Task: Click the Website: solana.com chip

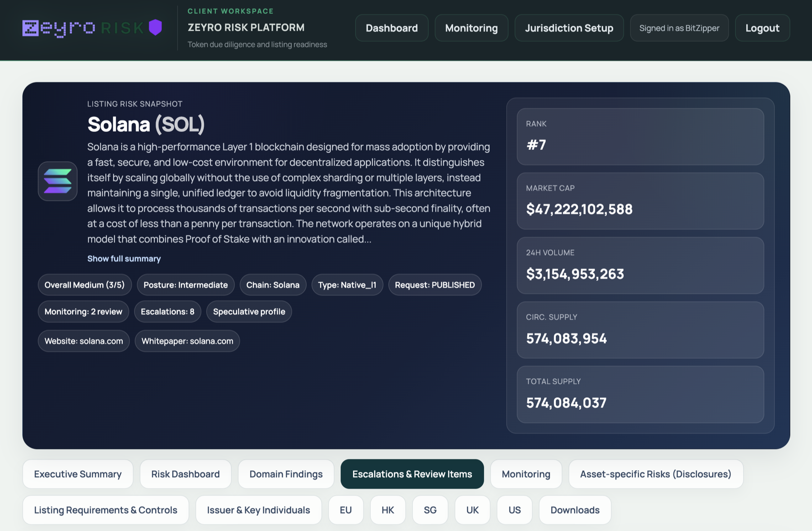Action: point(83,341)
